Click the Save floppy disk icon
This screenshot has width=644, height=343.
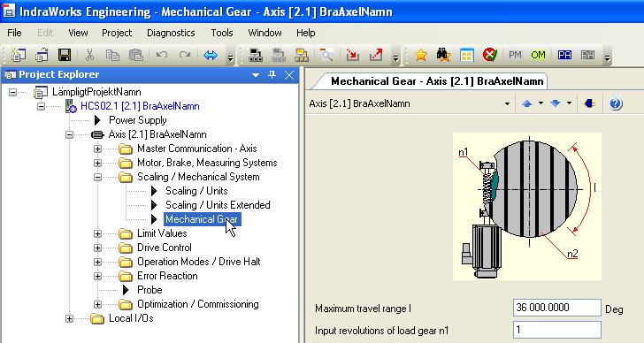(65, 55)
